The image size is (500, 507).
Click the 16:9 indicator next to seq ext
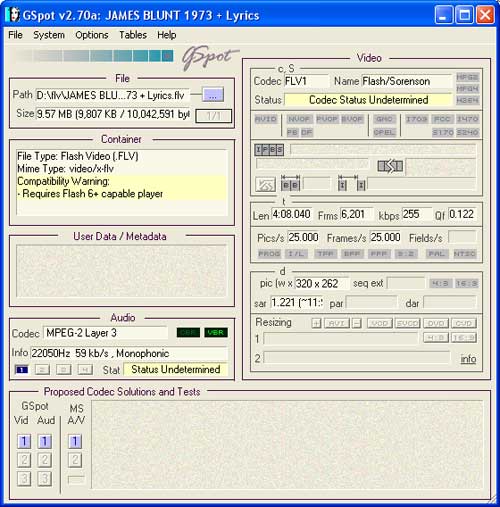click(x=467, y=284)
